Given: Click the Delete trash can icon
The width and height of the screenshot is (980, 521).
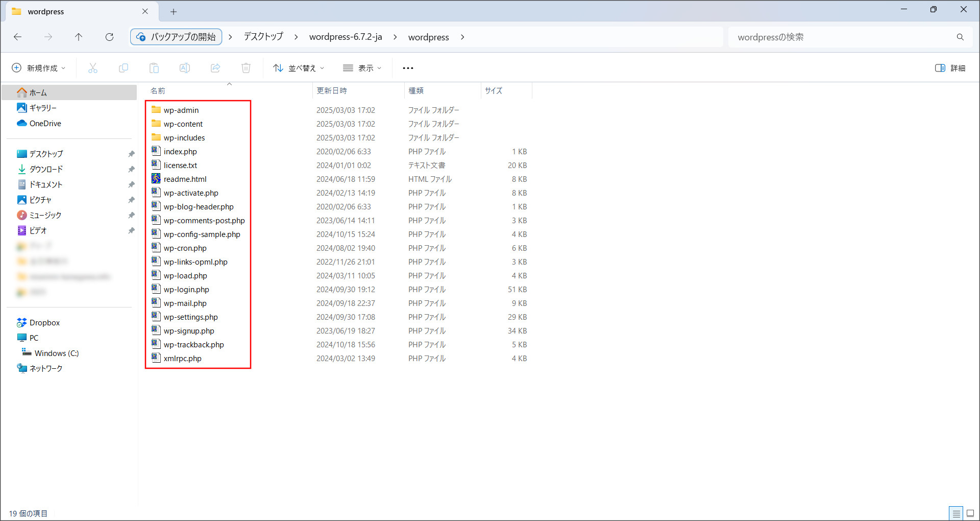Looking at the screenshot, I should (x=246, y=68).
